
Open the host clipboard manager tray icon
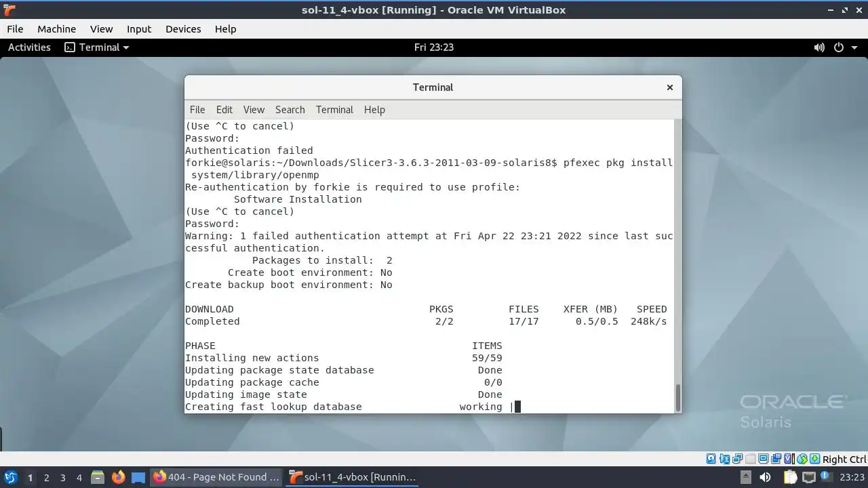pos(791,477)
